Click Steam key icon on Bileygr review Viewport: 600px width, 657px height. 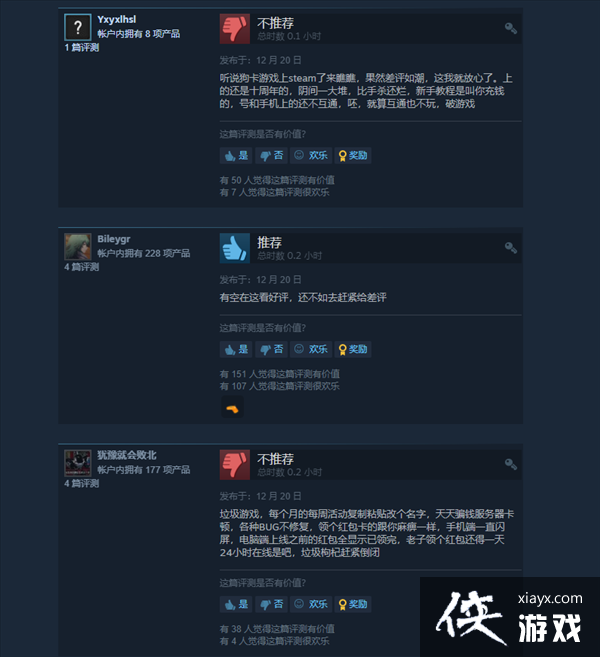pyautogui.click(x=510, y=248)
